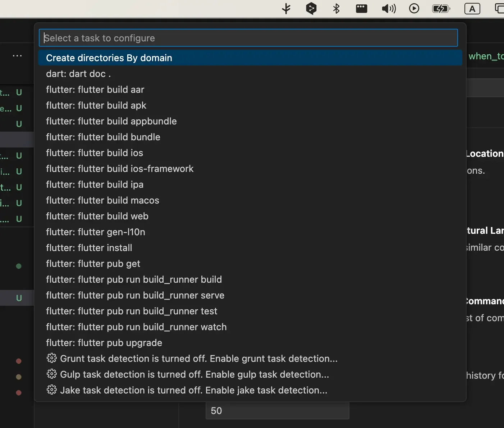Select 'flutter: flutter build aar' task
Screen dimensions: 504x428
[x=250, y=90]
